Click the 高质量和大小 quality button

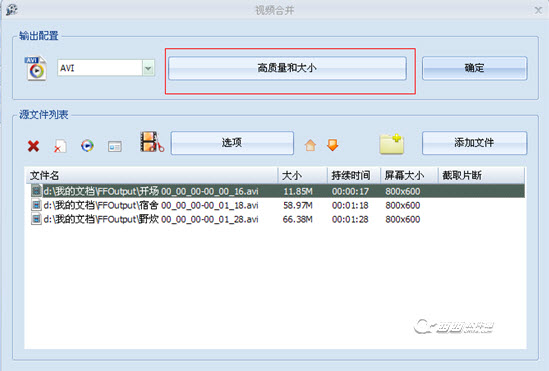tap(287, 68)
